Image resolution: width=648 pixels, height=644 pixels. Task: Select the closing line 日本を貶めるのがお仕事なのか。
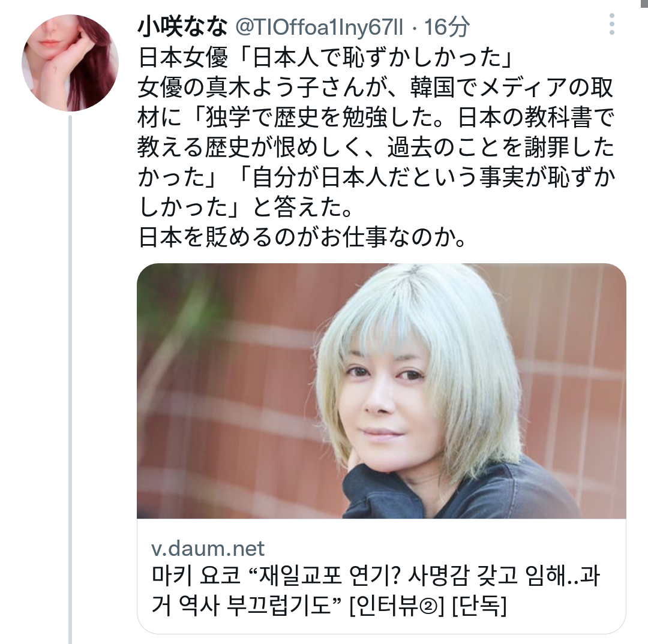[303, 237]
